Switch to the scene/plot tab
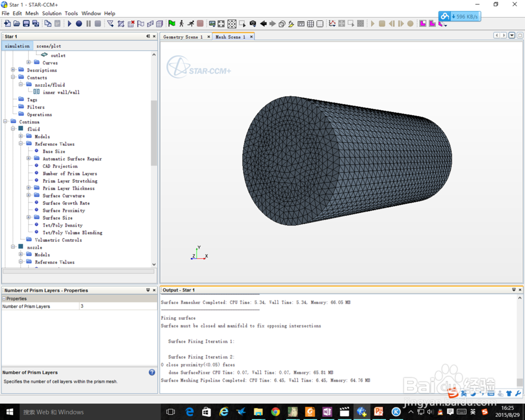Image resolution: width=525 pixels, height=420 pixels. (48, 46)
